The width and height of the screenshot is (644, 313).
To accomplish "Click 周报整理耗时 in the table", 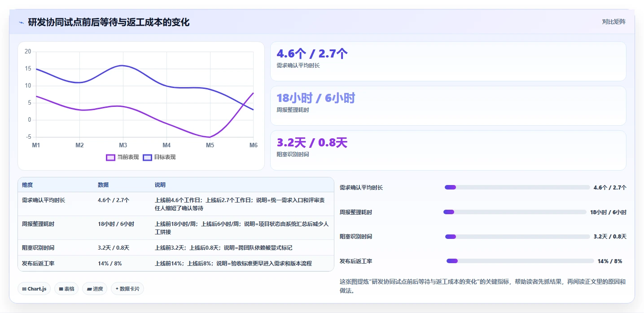I will (38, 224).
